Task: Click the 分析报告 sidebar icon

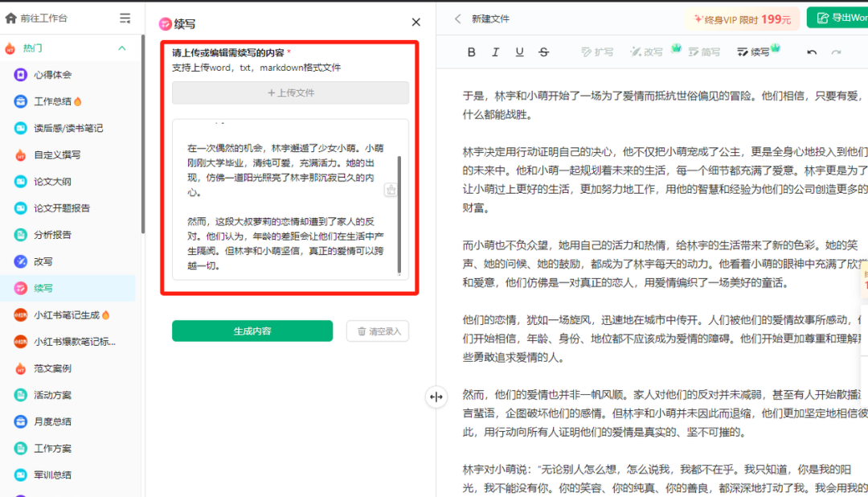Action: pyautogui.click(x=20, y=235)
